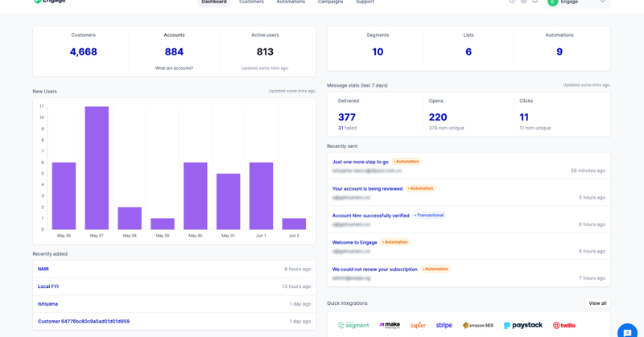
Task: Click the Recently sent heading
Action: click(342, 146)
